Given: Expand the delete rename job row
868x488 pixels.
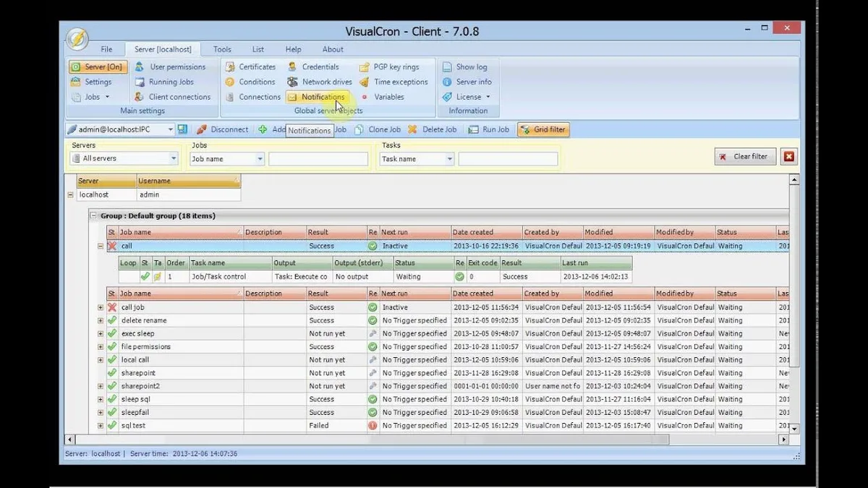Looking at the screenshot, I should click(101, 320).
